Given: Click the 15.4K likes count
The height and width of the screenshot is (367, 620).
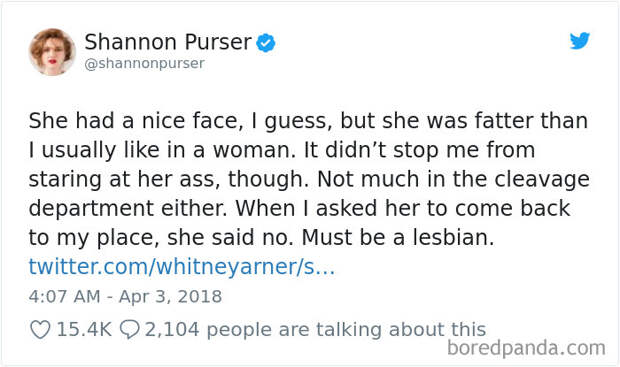Looking at the screenshot, I should (84, 329).
